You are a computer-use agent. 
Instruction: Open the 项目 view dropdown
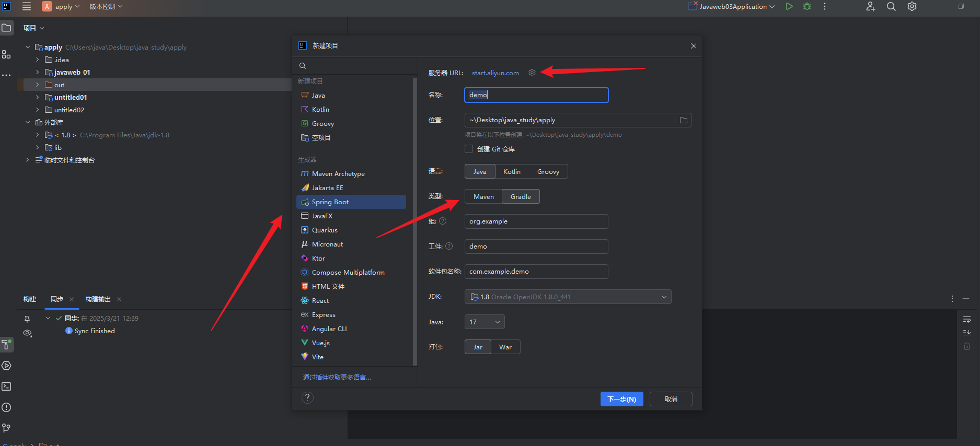coord(34,28)
